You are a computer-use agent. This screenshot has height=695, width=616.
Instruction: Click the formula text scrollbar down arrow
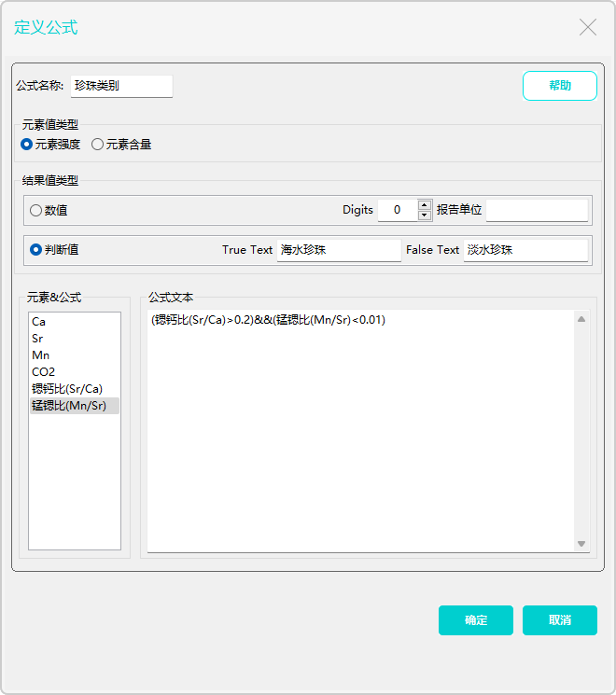point(581,544)
